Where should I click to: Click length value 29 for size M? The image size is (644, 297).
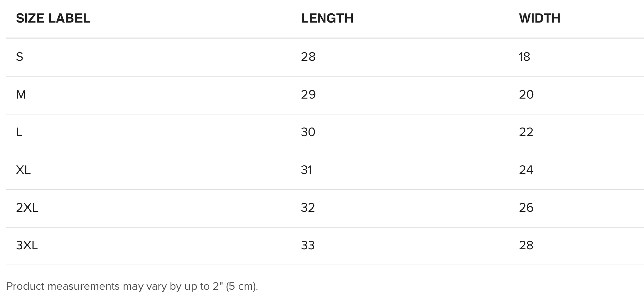(308, 95)
